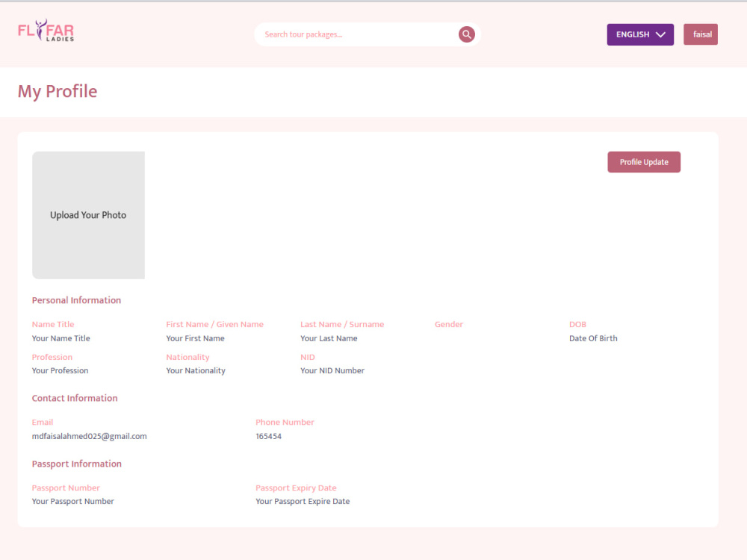Screen dimensions: 747x560
Task: Click the Name Title label
Action: point(53,324)
